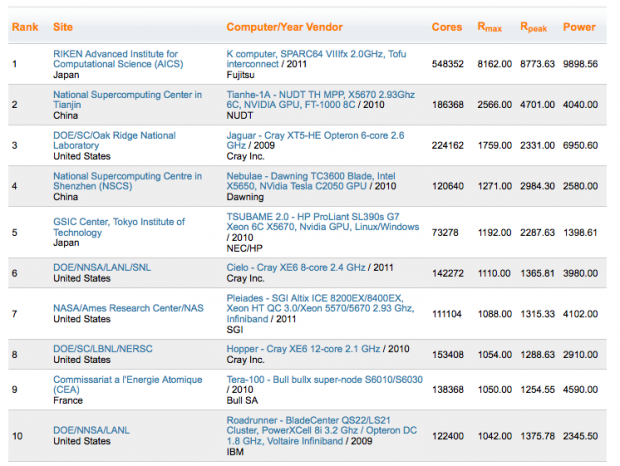
Task: Click the Fujitsu vendor text
Action: (240, 75)
